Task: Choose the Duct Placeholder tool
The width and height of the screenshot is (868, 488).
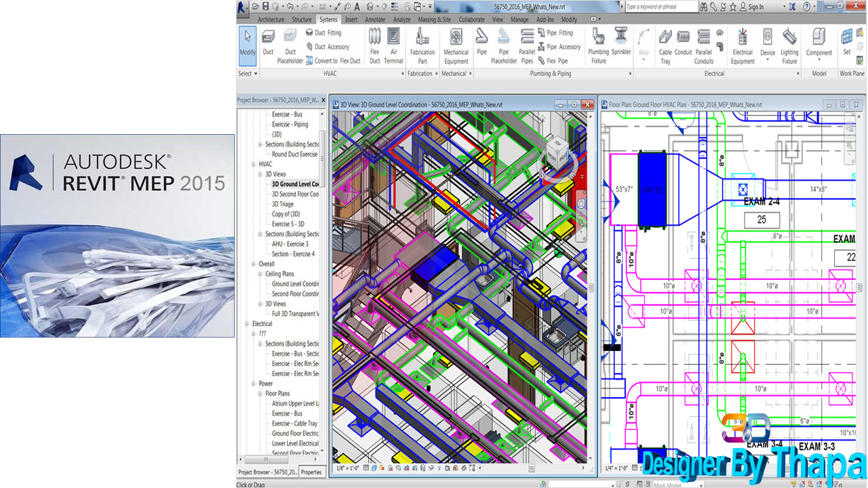Action: point(290,45)
